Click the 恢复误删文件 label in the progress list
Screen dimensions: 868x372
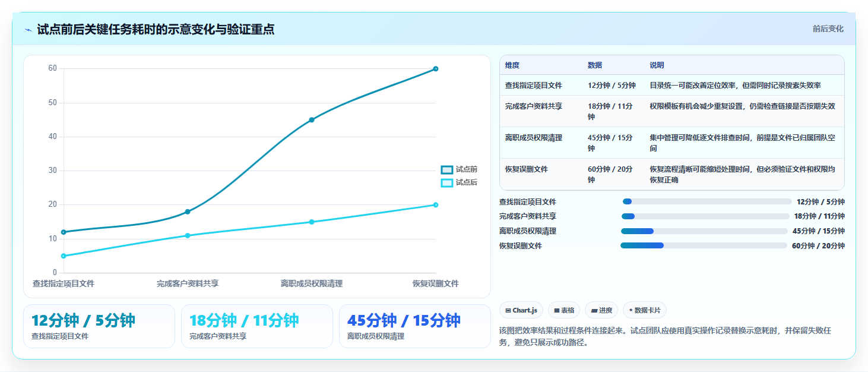pos(521,245)
